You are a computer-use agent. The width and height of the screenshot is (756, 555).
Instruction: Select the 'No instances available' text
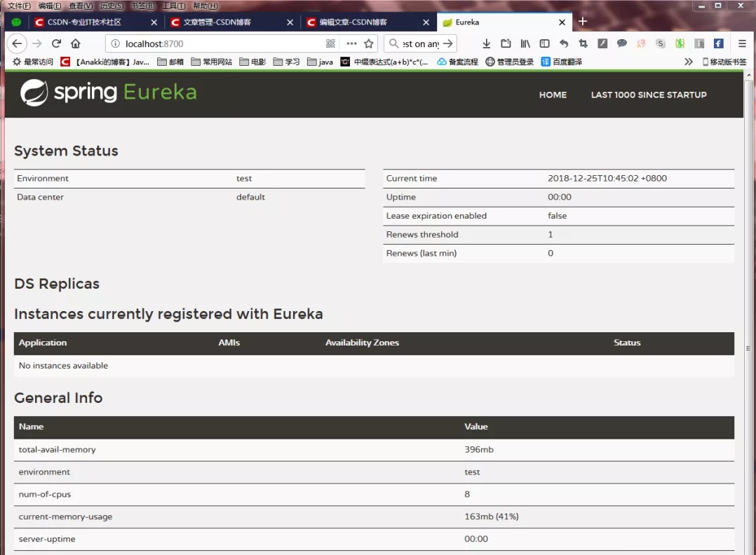pos(63,366)
